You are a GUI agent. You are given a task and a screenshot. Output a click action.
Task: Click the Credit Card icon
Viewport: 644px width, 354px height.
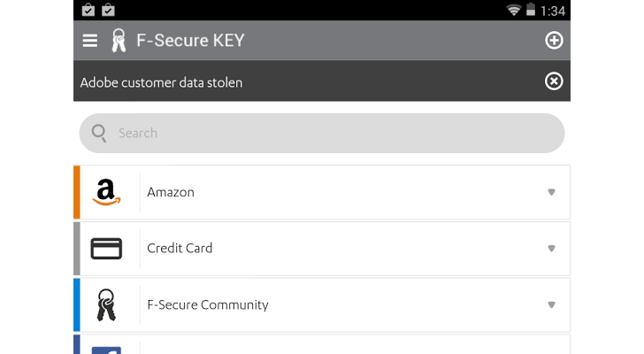[x=106, y=249]
